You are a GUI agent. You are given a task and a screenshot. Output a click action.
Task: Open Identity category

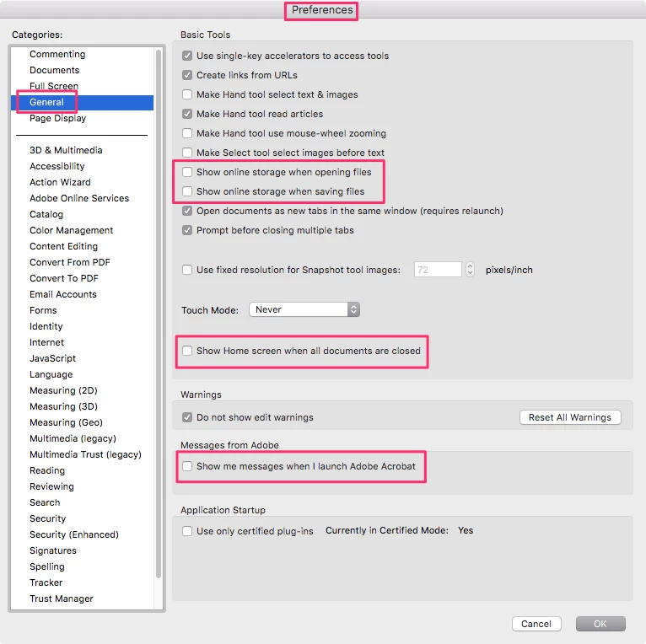pyautogui.click(x=46, y=326)
